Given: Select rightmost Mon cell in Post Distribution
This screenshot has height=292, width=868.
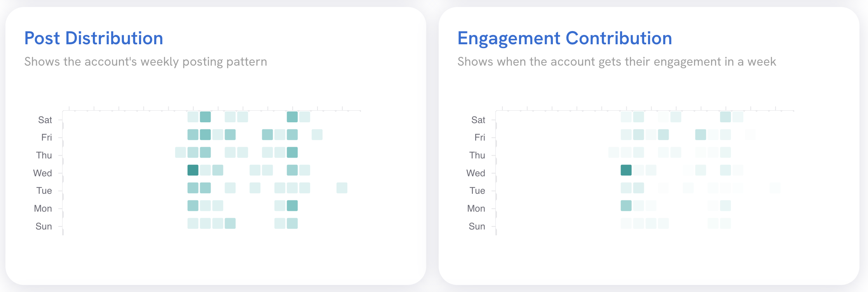Looking at the screenshot, I should pos(292,205).
